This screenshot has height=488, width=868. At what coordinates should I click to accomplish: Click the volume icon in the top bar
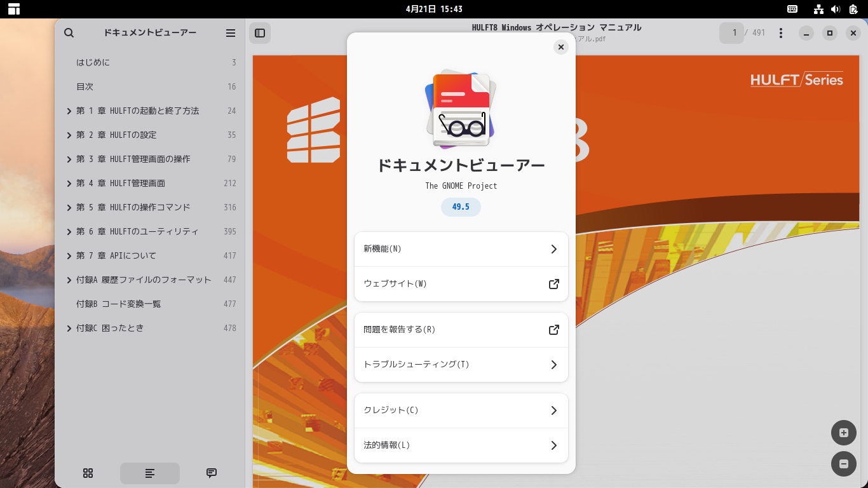836,9
